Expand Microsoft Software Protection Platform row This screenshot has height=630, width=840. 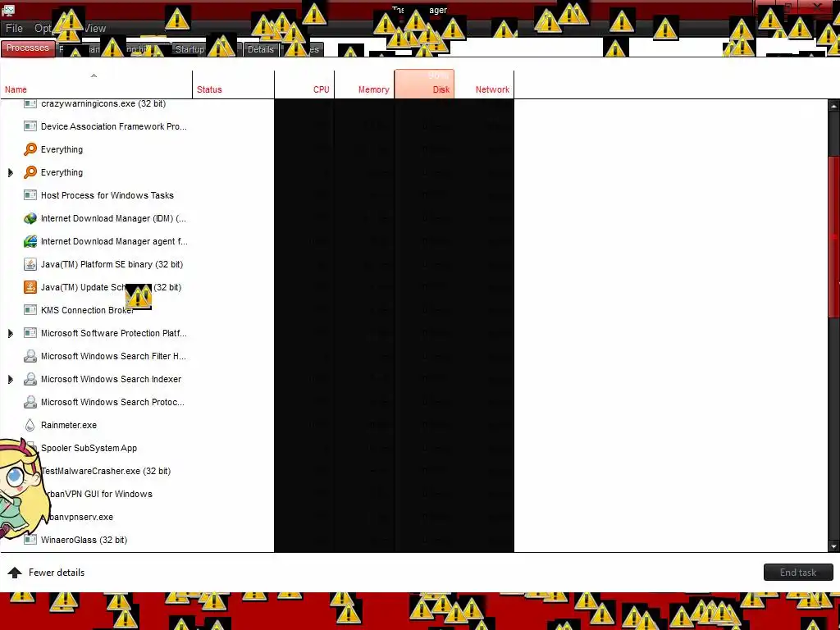pyautogui.click(x=10, y=333)
